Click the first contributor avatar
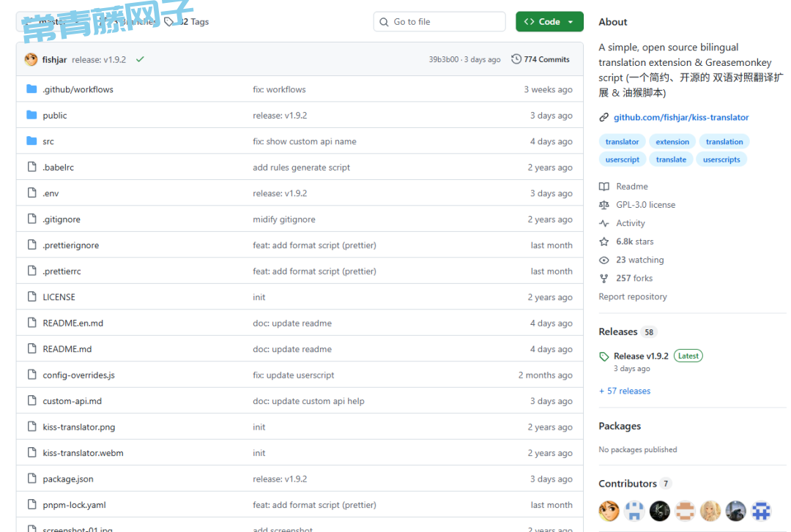Viewport: 791px width, 532px height. pos(609,511)
